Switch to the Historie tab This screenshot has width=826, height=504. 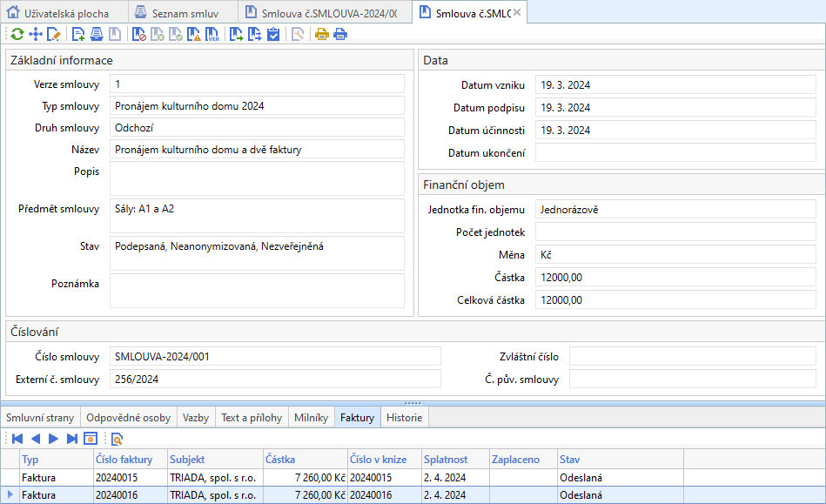point(405,418)
